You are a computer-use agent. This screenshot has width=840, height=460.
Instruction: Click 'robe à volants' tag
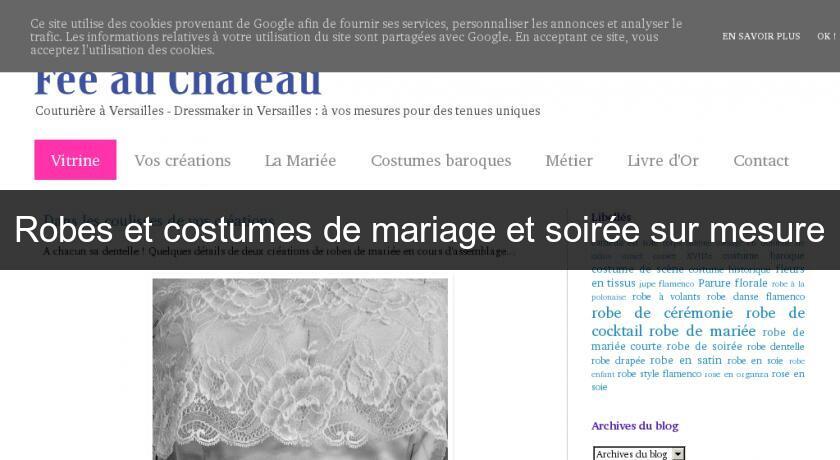point(666,297)
